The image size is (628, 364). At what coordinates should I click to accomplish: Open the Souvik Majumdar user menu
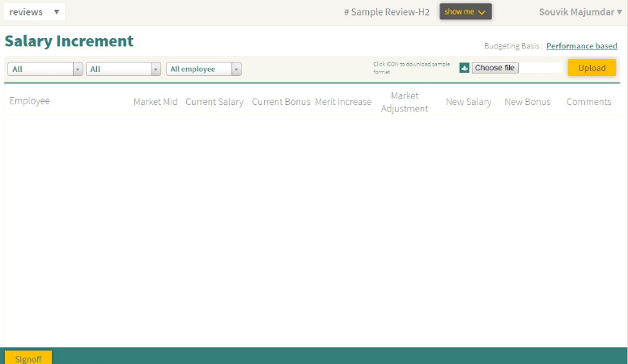pos(580,12)
